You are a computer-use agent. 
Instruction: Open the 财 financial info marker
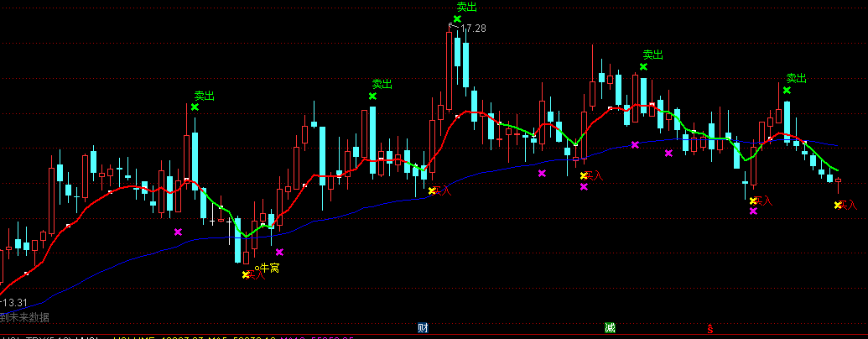click(423, 328)
